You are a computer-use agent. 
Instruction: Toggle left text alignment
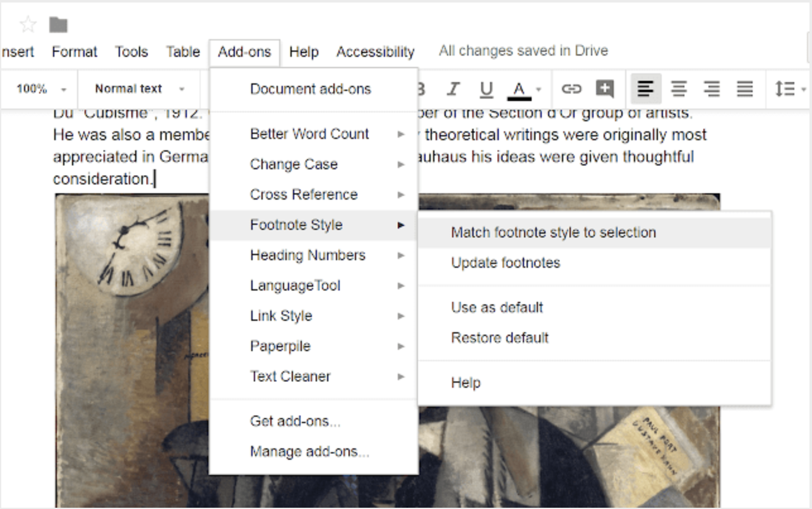click(x=645, y=89)
